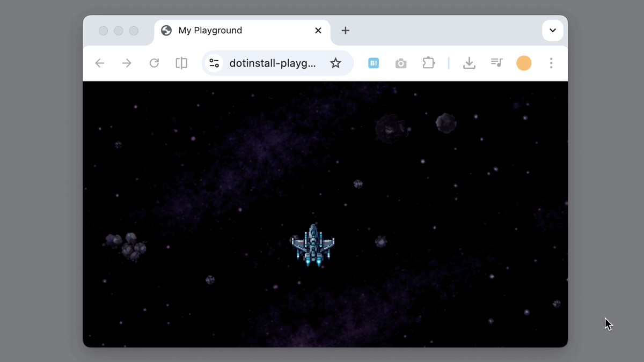Click the dotinstall-playground address bar
Image resolution: width=644 pixels, height=362 pixels.
[x=273, y=63]
